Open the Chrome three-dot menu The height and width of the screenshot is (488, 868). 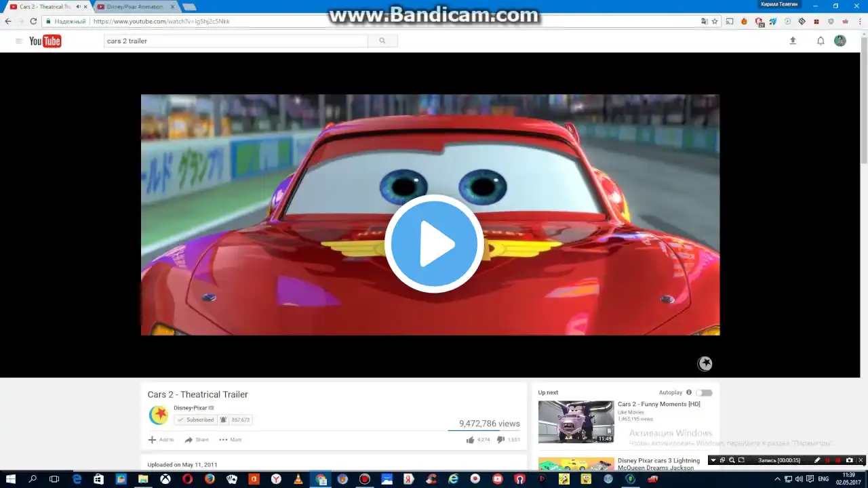[859, 21]
